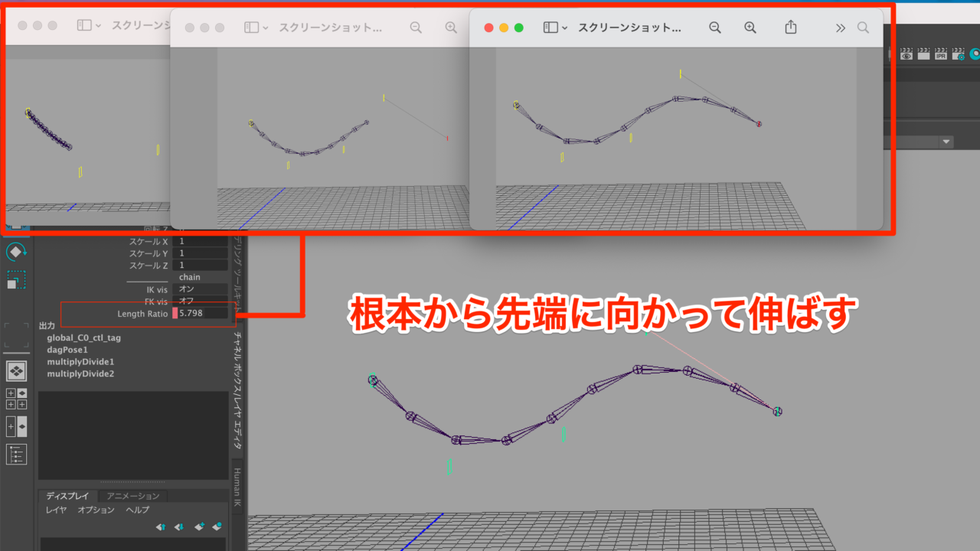
Task: Select the chain node name
Action: pyautogui.click(x=190, y=277)
